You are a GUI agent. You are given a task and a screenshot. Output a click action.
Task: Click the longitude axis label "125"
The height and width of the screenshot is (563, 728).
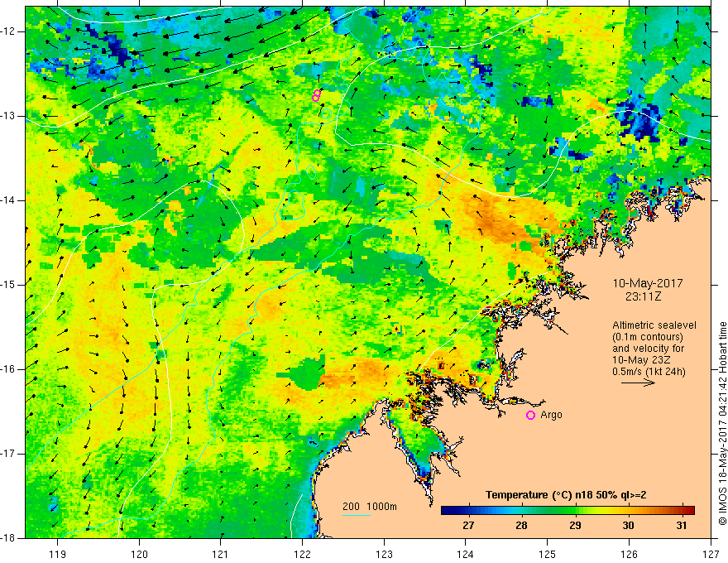pyautogui.click(x=548, y=554)
